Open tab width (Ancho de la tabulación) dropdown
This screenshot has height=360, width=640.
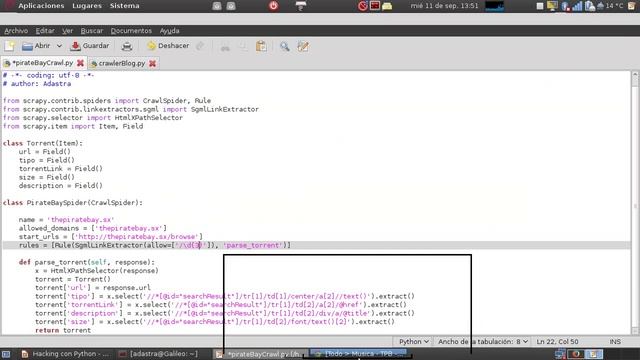click(482, 342)
